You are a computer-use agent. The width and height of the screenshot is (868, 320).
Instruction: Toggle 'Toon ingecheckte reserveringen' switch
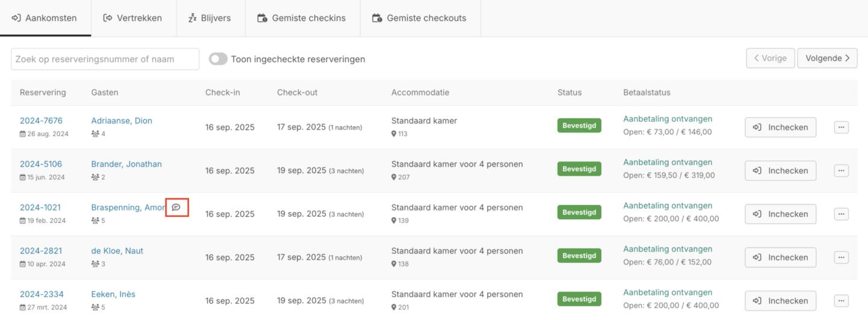pos(218,59)
